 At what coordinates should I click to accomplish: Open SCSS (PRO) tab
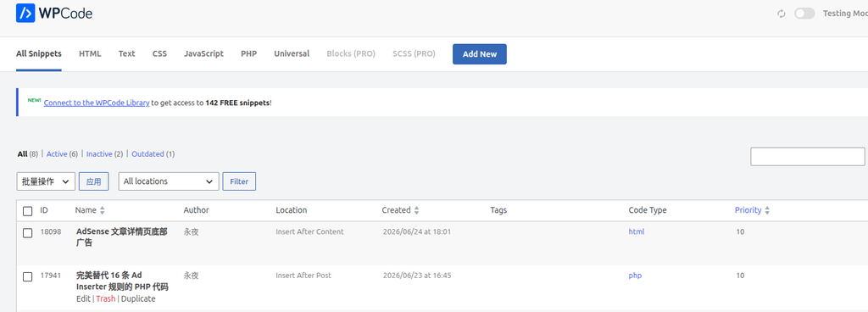(414, 53)
